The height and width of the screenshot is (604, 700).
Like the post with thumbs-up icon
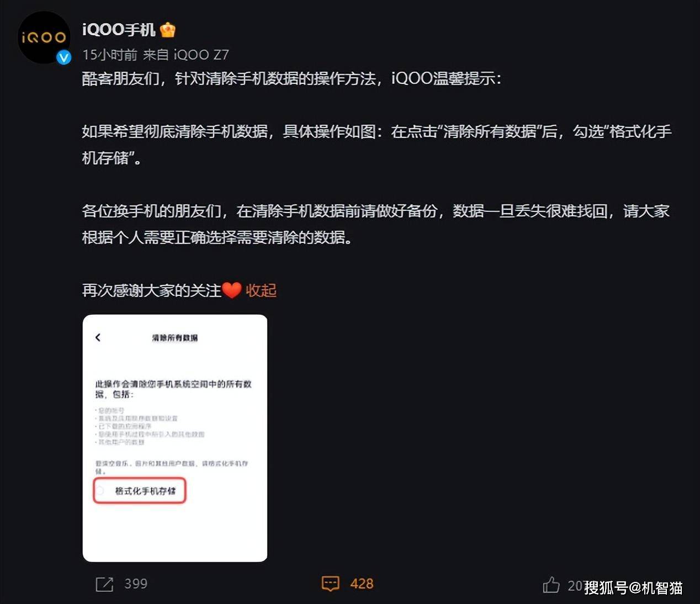point(551,584)
